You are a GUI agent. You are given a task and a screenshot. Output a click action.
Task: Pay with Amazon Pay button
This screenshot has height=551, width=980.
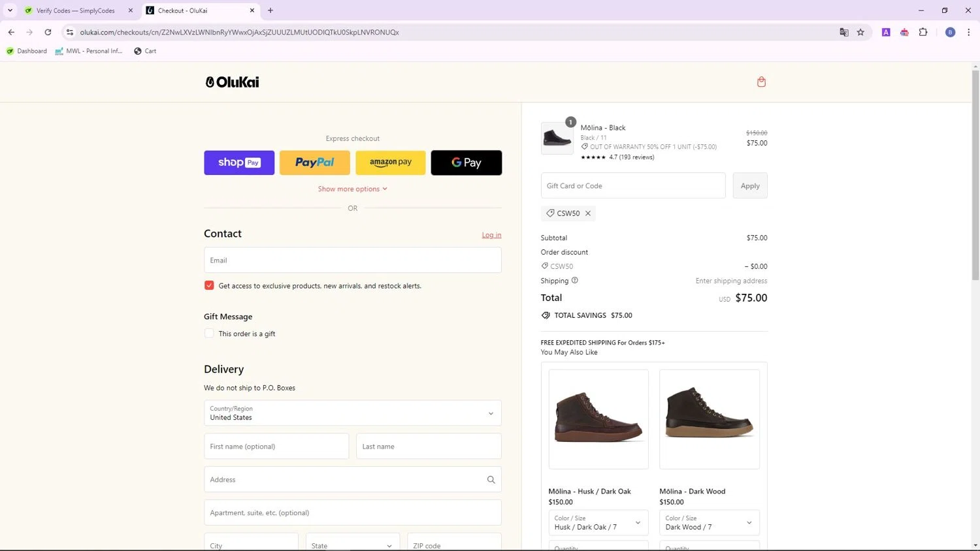point(391,163)
